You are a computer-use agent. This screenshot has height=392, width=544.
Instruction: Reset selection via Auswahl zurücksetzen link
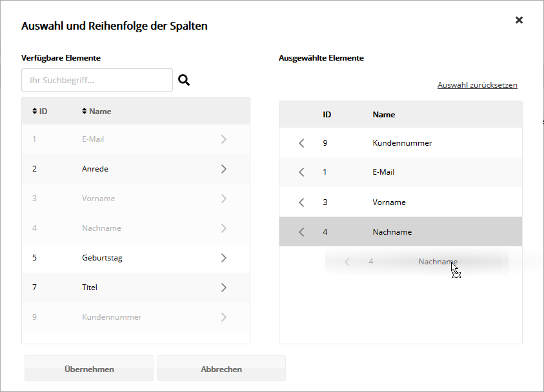[x=477, y=85]
